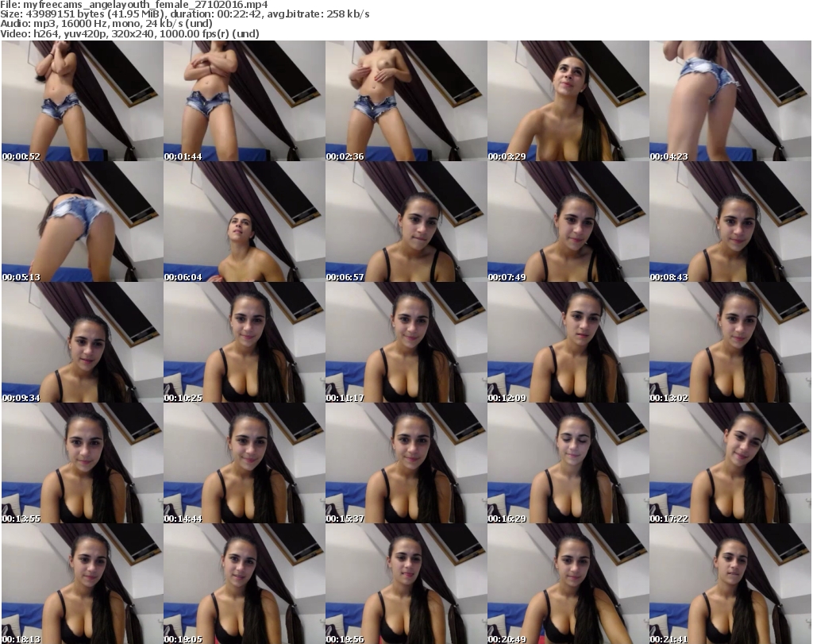Select the frame marked 00:01:44
This screenshot has height=644, width=813.
pyautogui.click(x=244, y=101)
